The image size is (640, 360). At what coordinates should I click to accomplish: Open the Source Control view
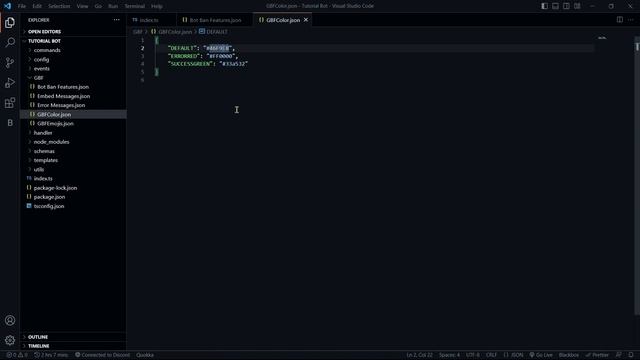[10, 62]
